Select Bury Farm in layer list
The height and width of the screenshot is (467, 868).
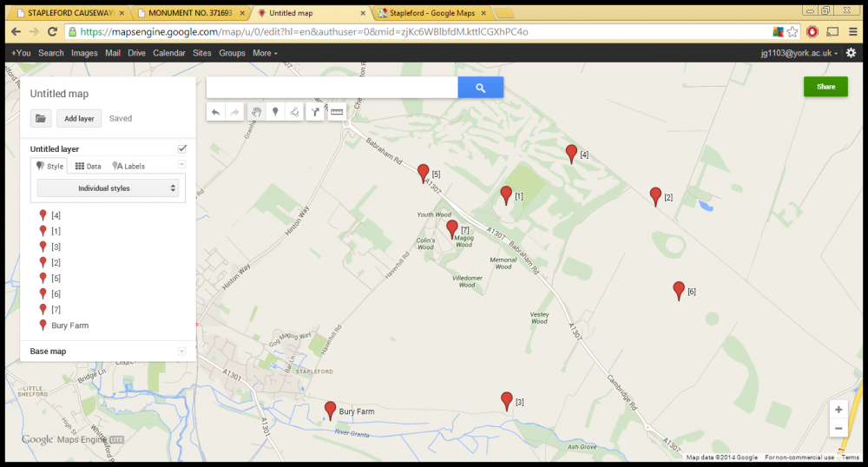coord(69,326)
